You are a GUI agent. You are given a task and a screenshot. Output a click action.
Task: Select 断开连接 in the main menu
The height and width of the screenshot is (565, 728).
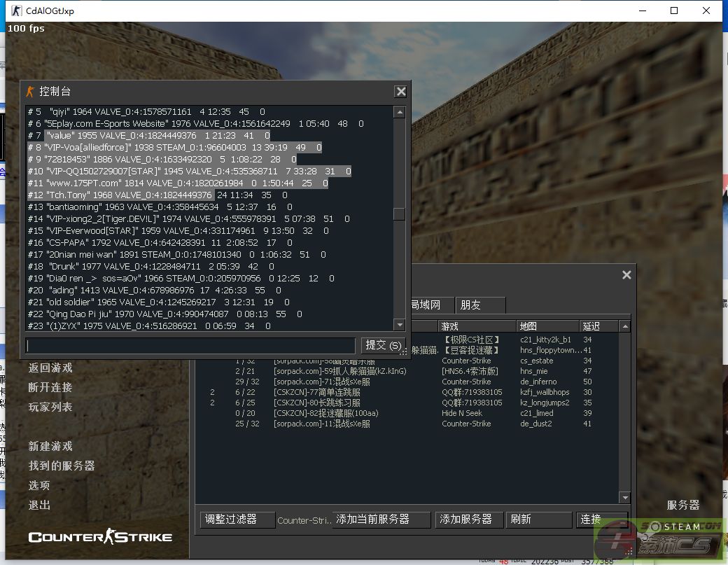tap(50, 387)
